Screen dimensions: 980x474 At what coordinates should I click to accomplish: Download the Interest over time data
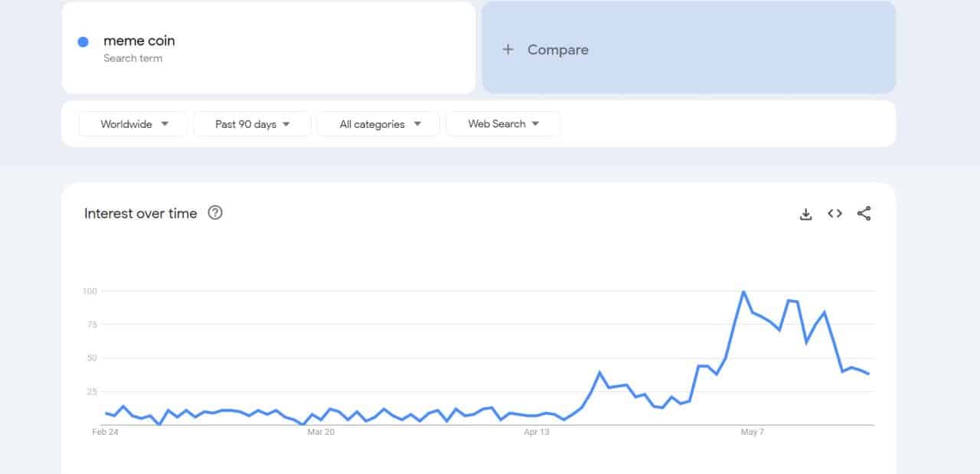click(805, 214)
